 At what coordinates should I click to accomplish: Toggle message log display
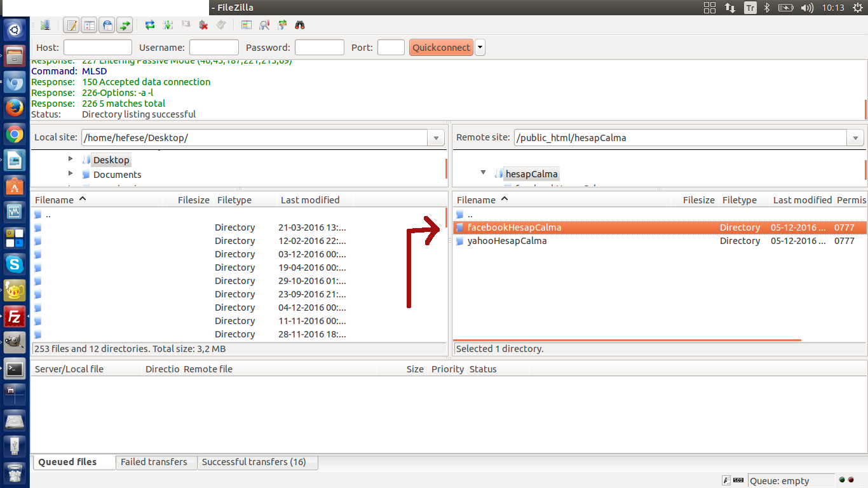[72, 25]
